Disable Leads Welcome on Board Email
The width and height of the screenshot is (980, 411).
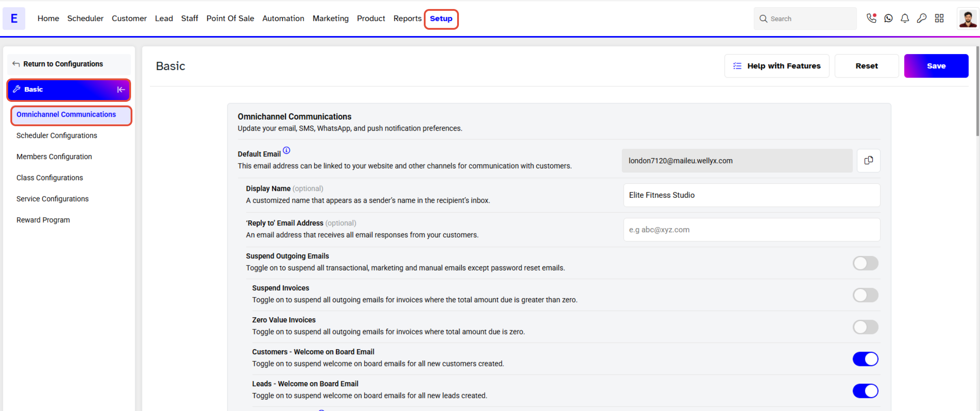(865, 391)
